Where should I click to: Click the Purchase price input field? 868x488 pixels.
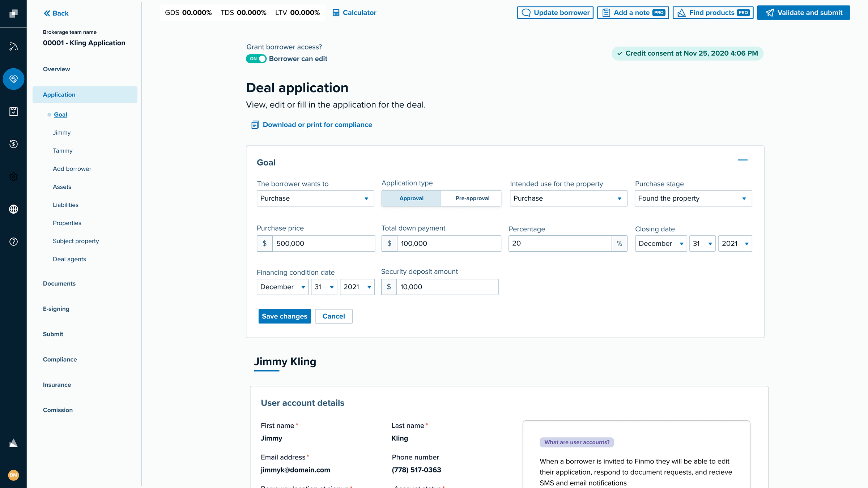(323, 244)
